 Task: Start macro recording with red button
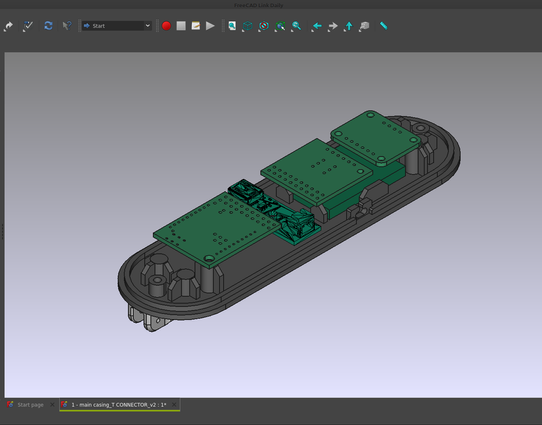pyautogui.click(x=166, y=26)
